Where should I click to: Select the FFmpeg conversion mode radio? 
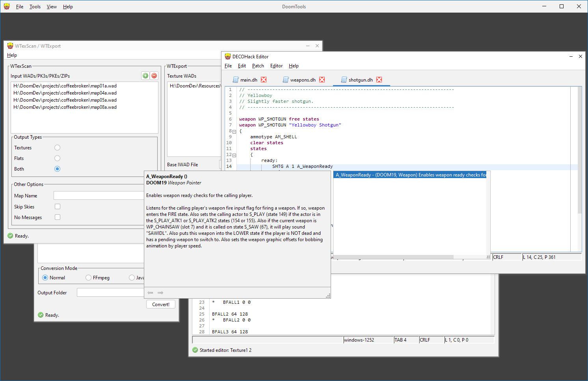88,278
